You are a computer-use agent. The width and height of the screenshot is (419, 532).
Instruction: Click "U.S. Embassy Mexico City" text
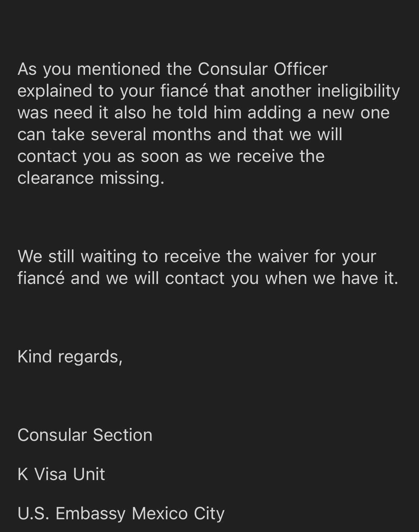pos(121,514)
